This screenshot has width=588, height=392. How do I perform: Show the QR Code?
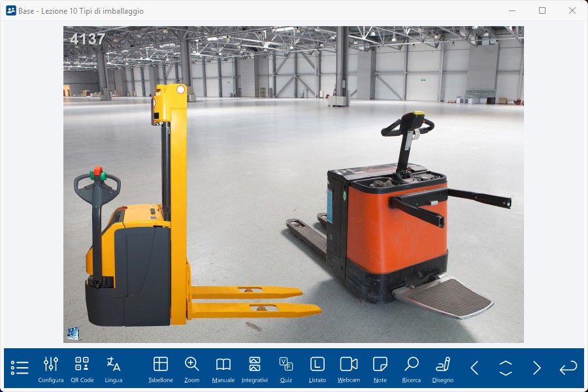coord(82,368)
